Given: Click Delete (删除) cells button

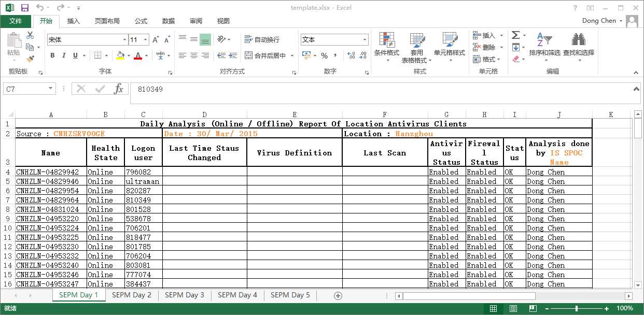Looking at the screenshot, I should [484, 47].
